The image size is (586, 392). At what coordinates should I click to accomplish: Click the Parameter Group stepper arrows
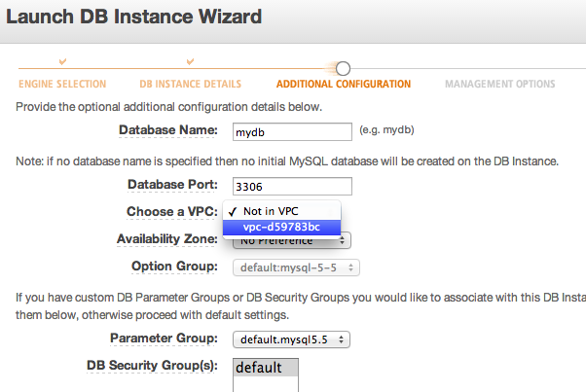pos(341,339)
